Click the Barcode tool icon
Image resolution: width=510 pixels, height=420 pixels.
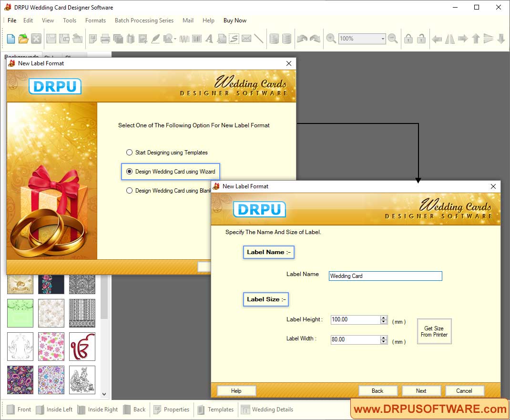[x=197, y=39]
